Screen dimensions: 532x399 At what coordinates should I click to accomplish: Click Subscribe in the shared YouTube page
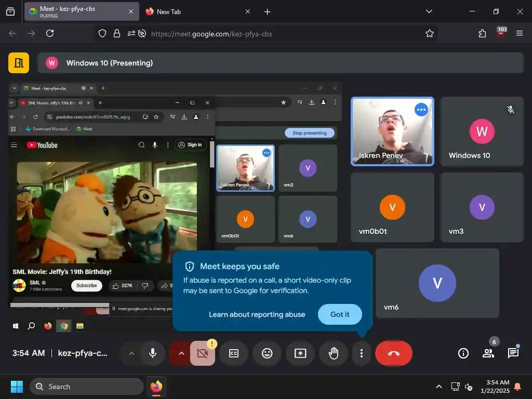click(x=87, y=285)
